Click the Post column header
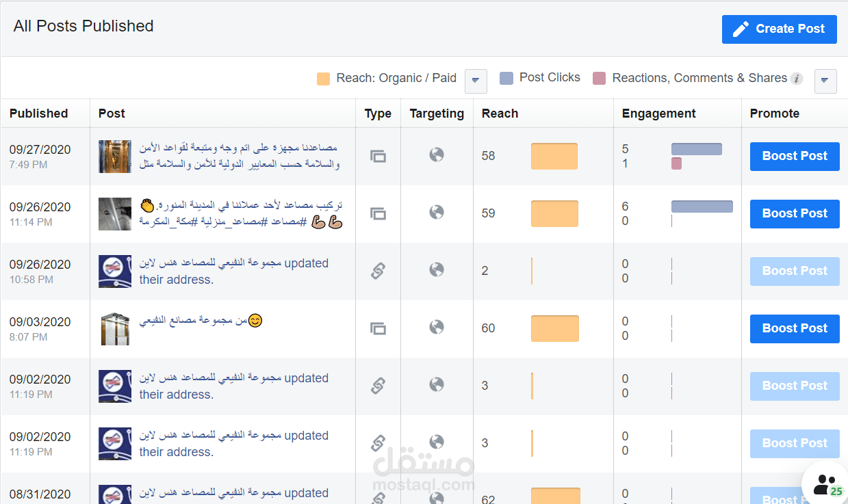The width and height of the screenshot is (848, 504). coord(112,114)
